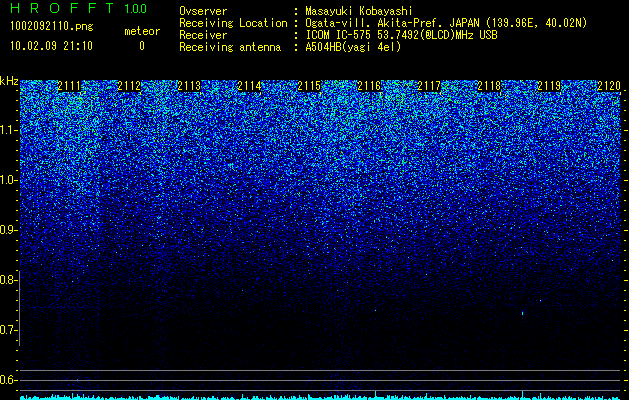The image size is (629, 400).
Task: Click the 2119 time marker
Action: pyautogui.click(x=549, y=86)
